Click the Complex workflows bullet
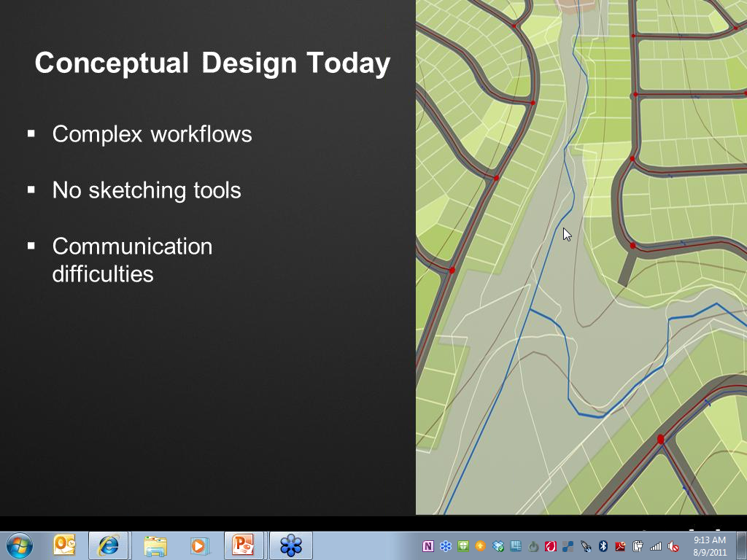This screenshot has height=560, width=747. click(152, 134)
